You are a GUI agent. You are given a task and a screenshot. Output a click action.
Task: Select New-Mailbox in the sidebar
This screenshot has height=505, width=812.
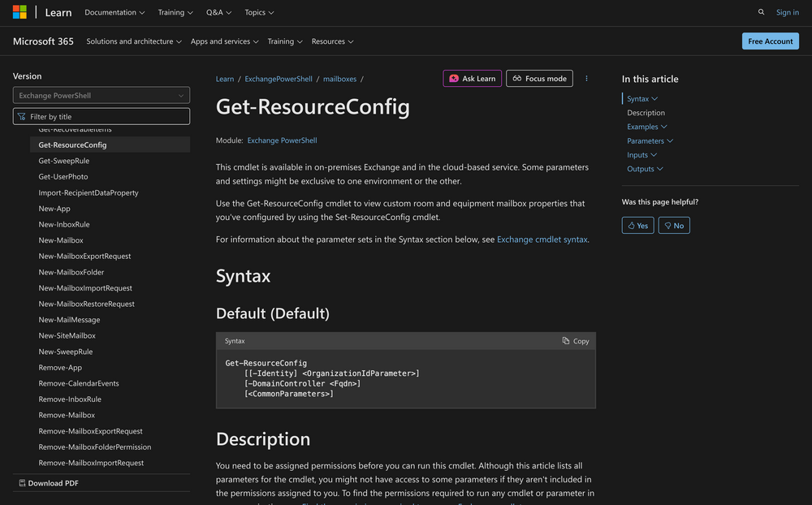tap(62, 240)
